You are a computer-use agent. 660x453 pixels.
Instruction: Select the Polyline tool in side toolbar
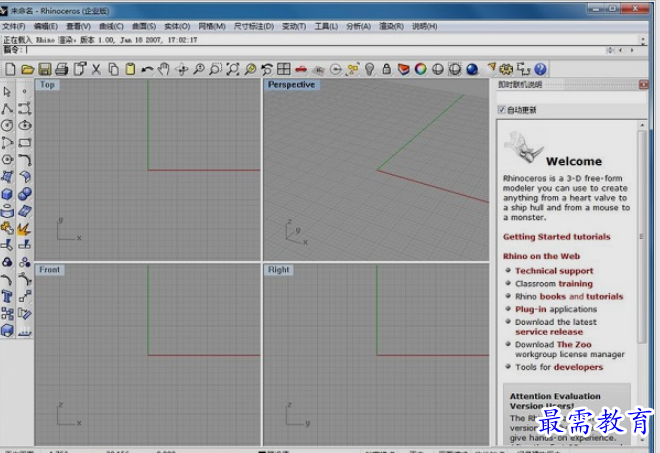(x=7, y=109)
